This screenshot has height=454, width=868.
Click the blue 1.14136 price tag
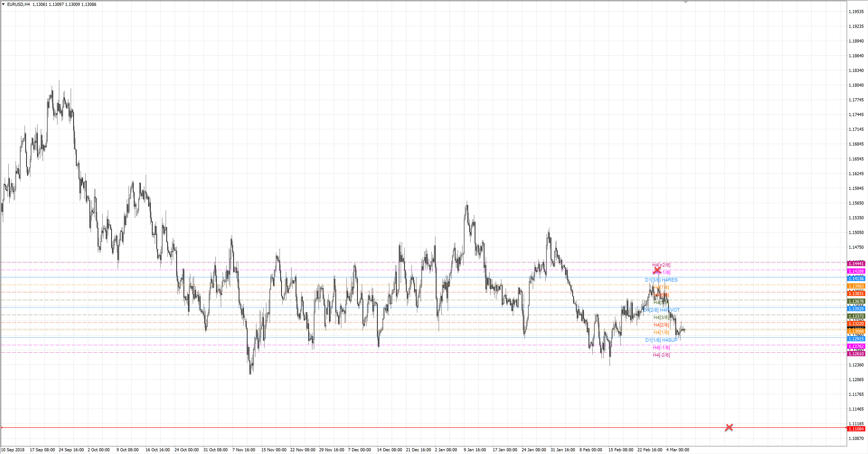(856, 279)
